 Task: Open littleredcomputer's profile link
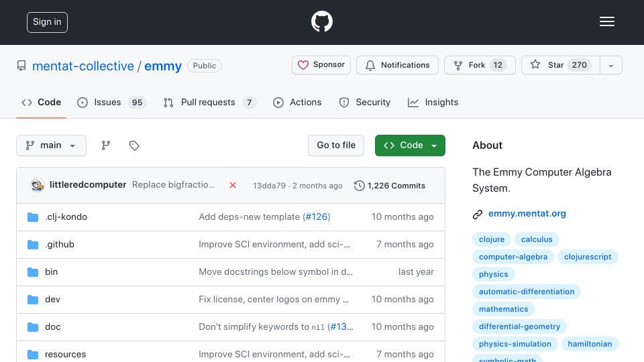coord(88,185)
